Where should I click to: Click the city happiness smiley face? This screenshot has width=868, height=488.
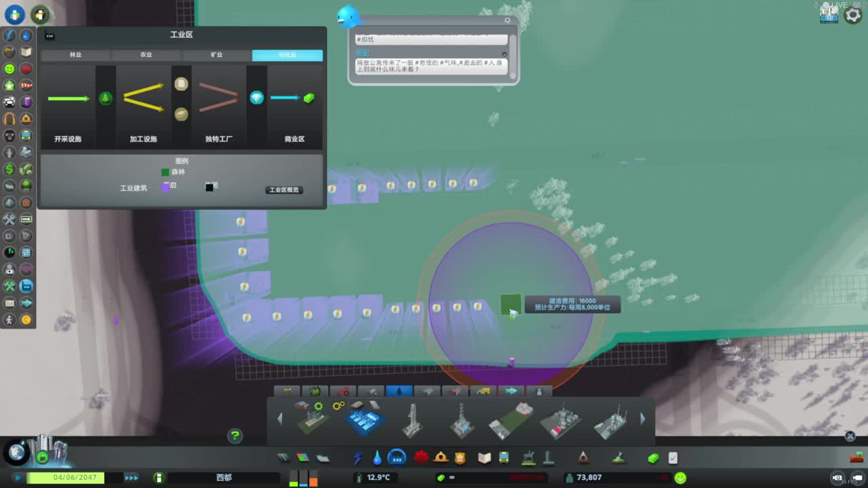coord(680,478)
